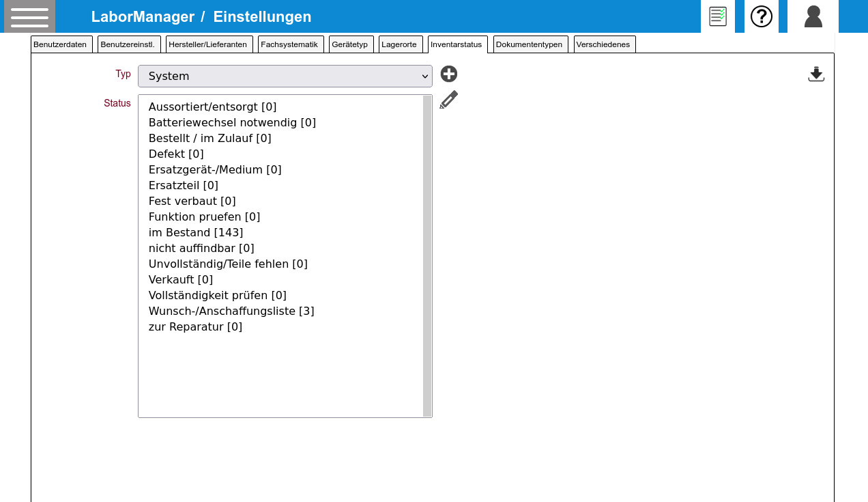
Task: Select status Ersatzteil [0]
Action: [x=280, y=185]
